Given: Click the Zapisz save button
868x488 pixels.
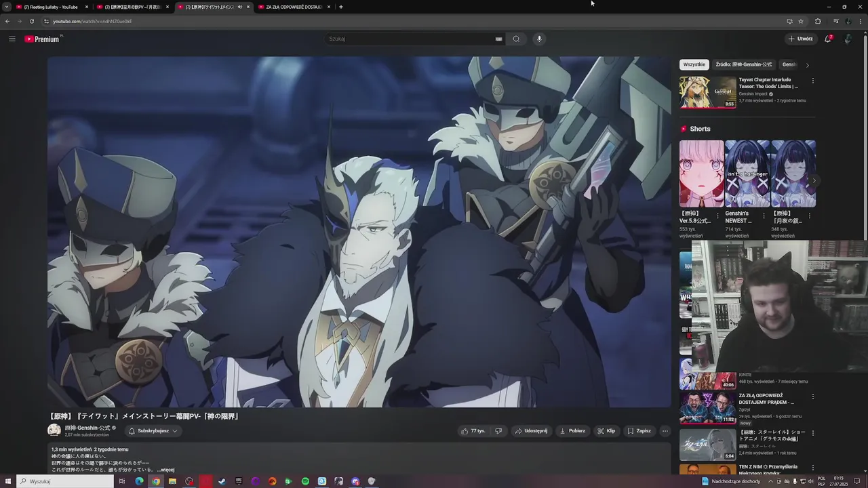Looking at the screenshot, I should click(x=639, y=431).
